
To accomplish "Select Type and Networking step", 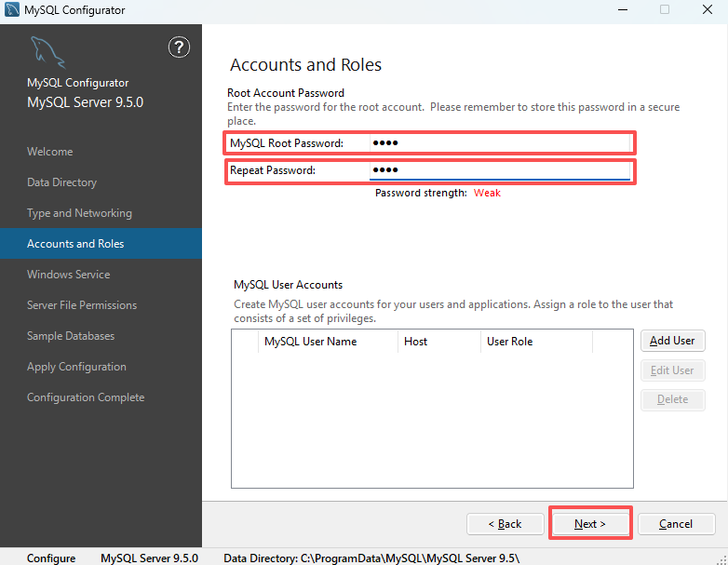I will 79,213.
